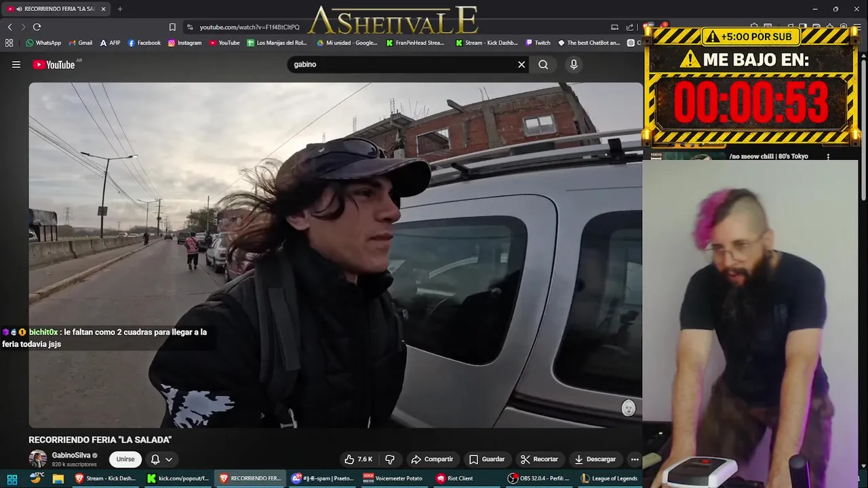
Task: Open the Instagram bookmark
Action: (184, 43)
